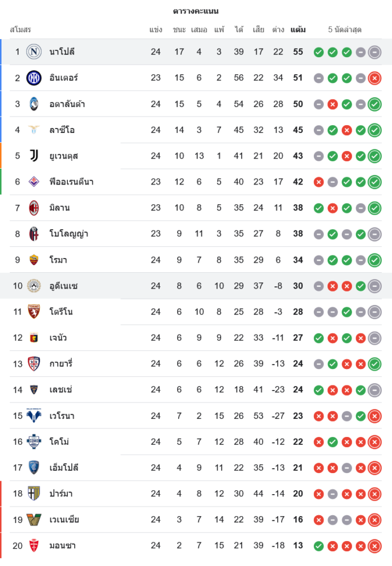
Task: Click the ชนะ column header
Action: tap(179, 29)
